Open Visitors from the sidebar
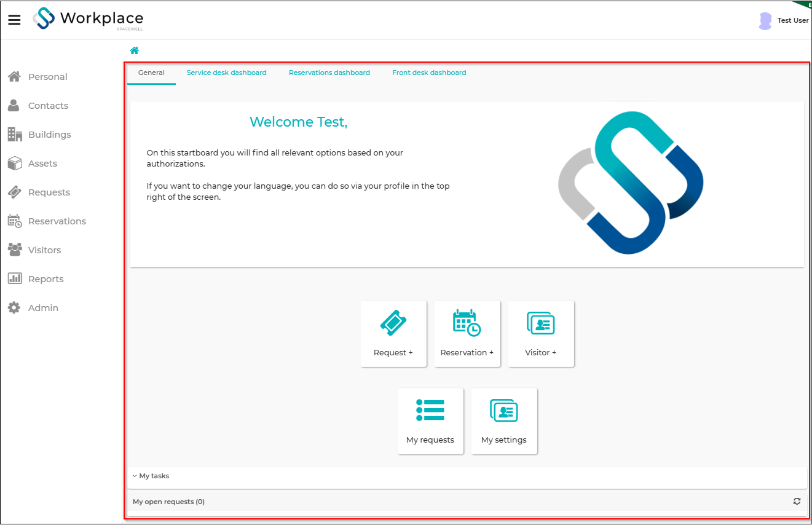Image resolution: width=812 pixels, height=525 pixels. point(45,250)
